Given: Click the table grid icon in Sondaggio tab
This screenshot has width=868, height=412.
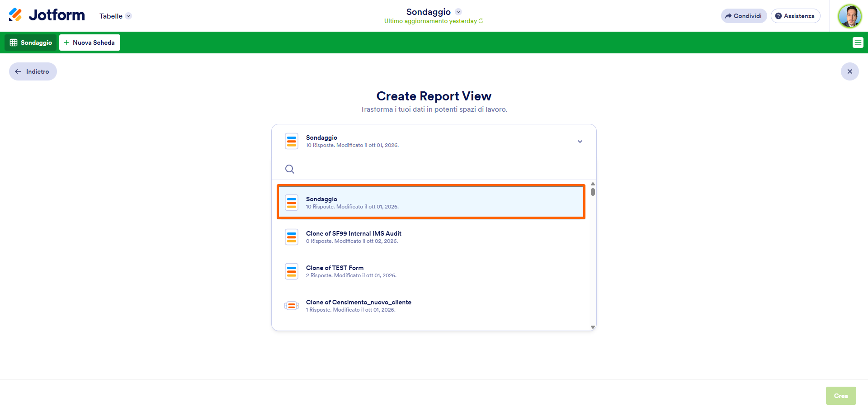Looking at the screenshot, I should [14, 43].
